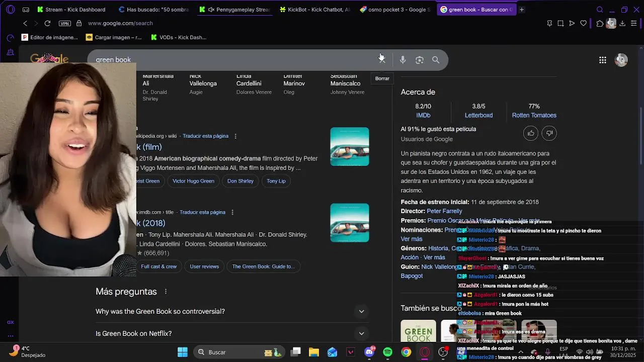
Task: Open the Windows Start button
Action: click(183, 352)
